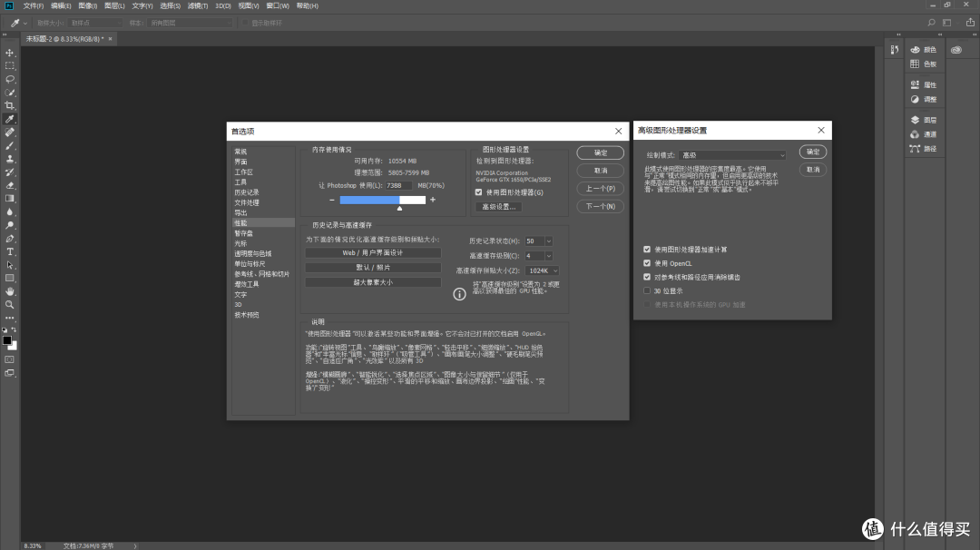Enable the 30 位显示 checkbox

(647, 290)
